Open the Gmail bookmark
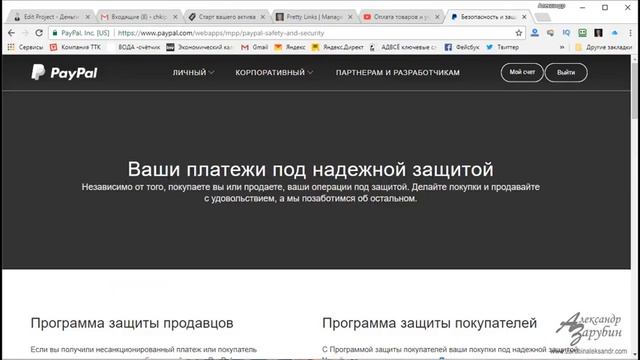640x360 pixels. [254, 47]
